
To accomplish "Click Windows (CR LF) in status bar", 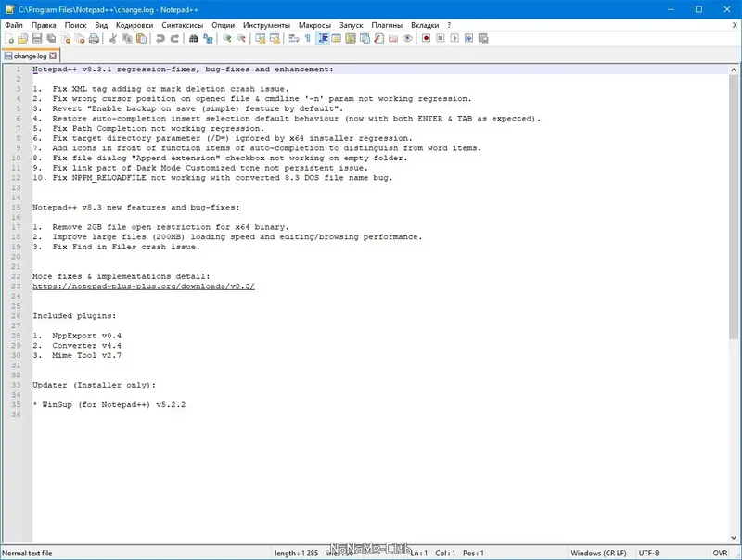I will click(x=598, y=553).
